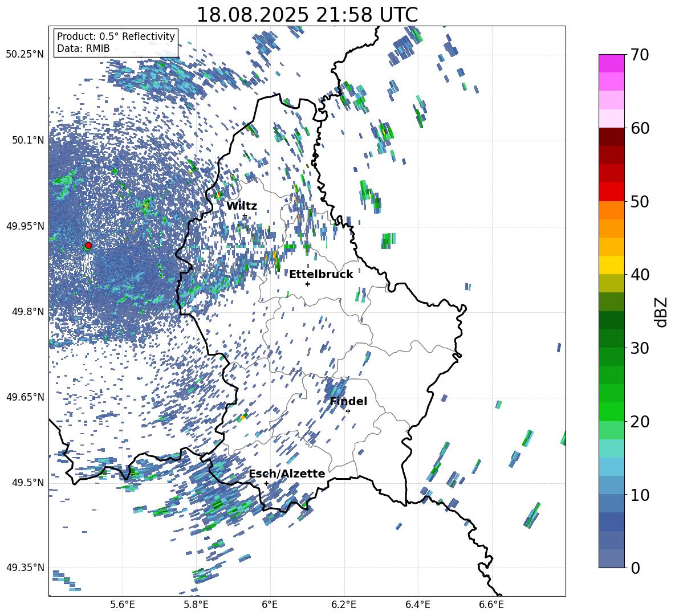Click the colorbar label 40

[640, 275]
